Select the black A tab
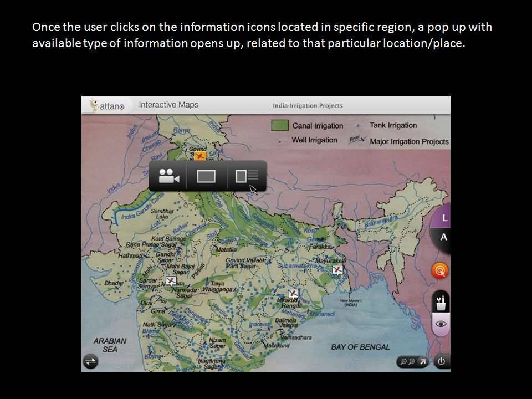The height and width of the screenshot is (399, 532). coord(443,237)
